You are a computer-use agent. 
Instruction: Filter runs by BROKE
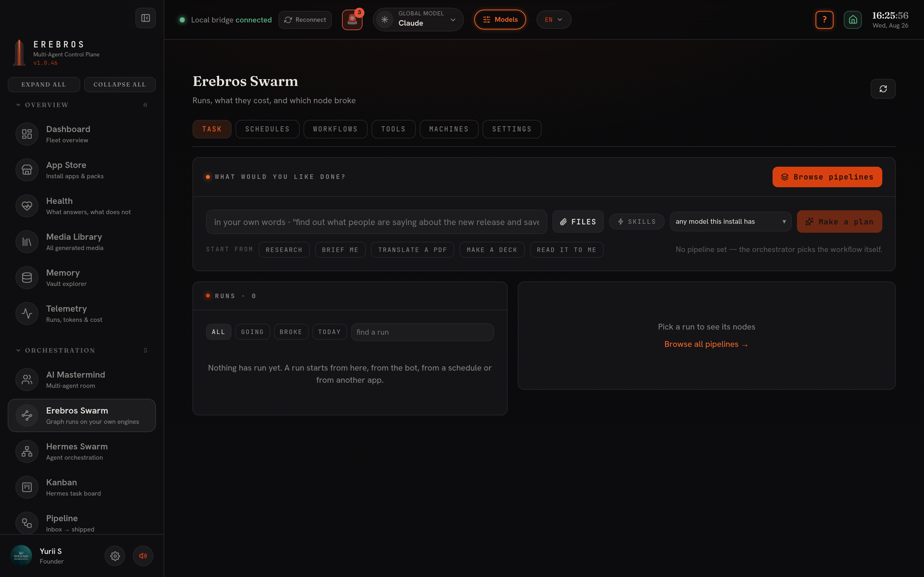(x=291, y=332)
